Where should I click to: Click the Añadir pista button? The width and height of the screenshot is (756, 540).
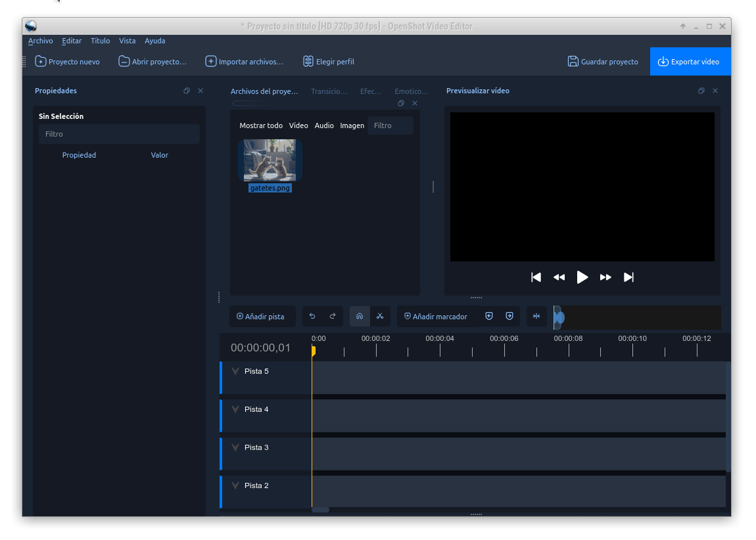[x=261, y=317]
